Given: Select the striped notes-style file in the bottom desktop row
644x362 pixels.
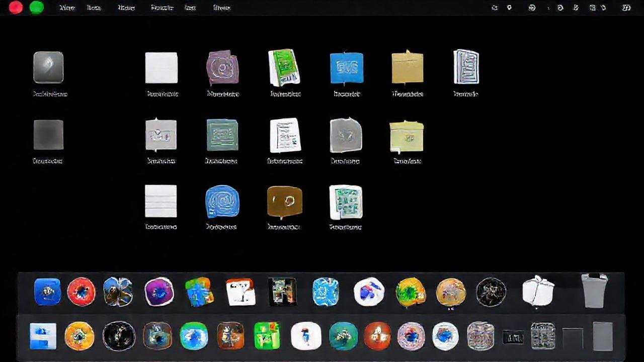Looking at the screenshot, I should pyautogui.click(x=161, y=200).
